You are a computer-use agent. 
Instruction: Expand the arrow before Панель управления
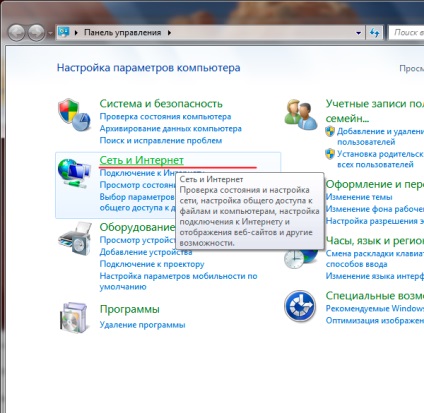pos(76,33)
